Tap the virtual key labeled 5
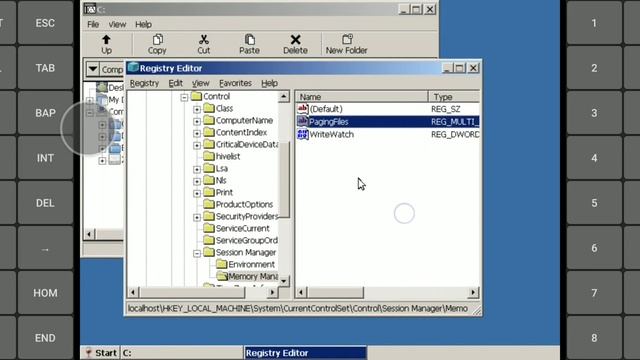Screen dimensions: 640x360 pyautogui.click(x=594, y=203)
